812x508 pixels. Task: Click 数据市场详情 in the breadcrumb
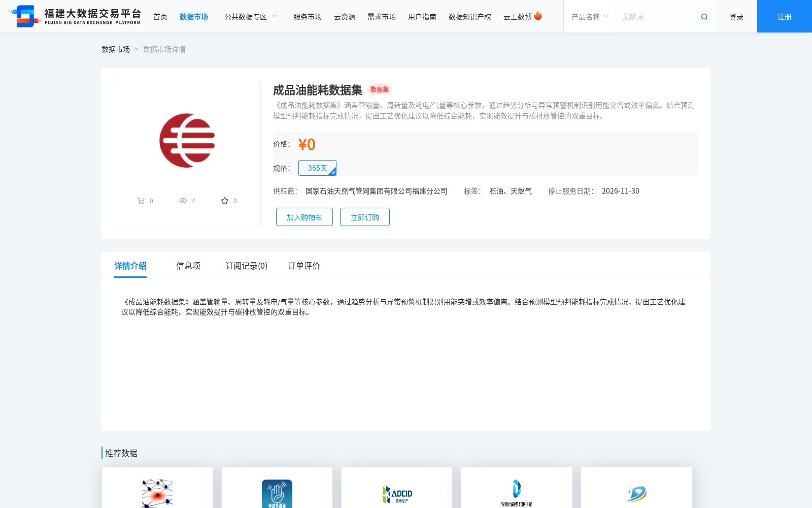tap(164, 49)
